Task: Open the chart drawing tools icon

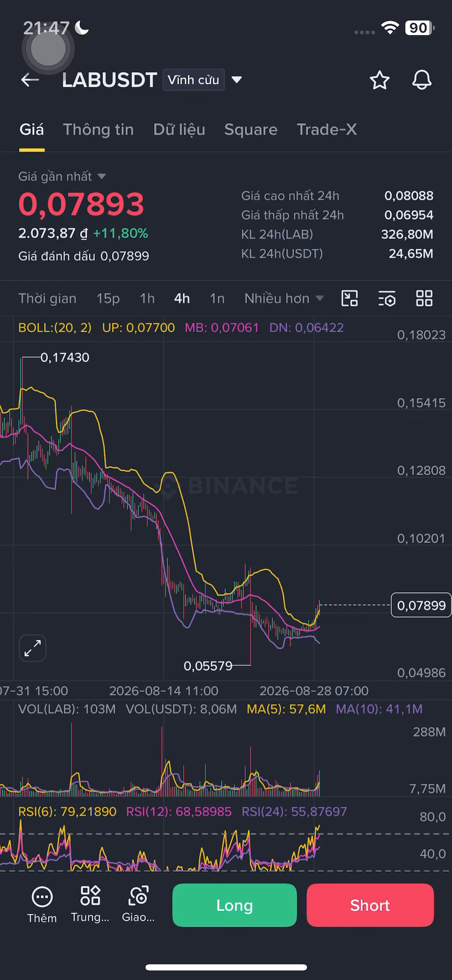Action: pos(349,299)
